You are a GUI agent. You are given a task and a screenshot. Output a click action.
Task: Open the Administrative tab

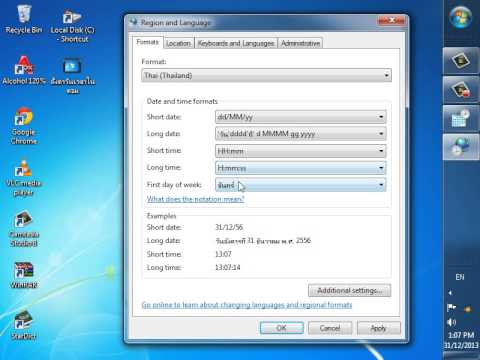[300, 43]
